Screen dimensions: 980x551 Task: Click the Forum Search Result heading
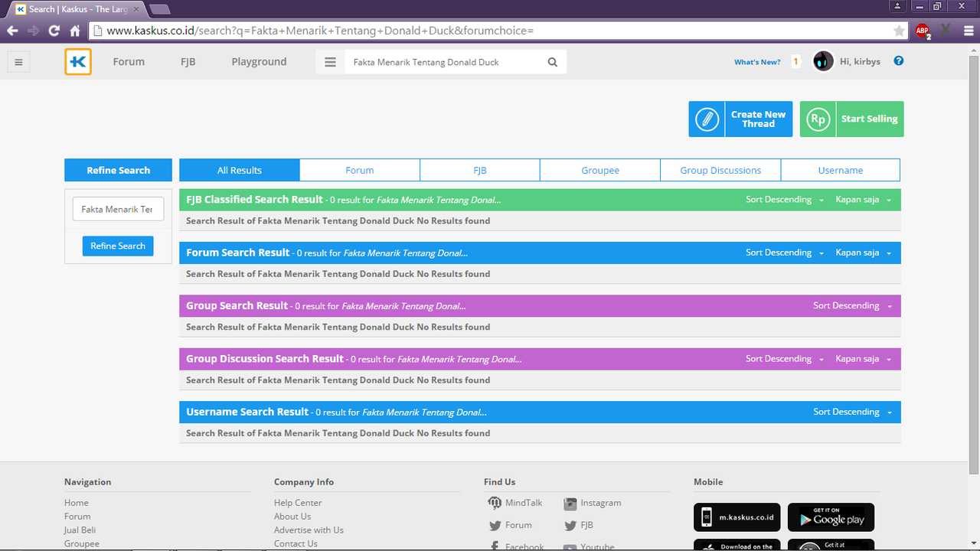pyautogui.click(x=238, y=253)
